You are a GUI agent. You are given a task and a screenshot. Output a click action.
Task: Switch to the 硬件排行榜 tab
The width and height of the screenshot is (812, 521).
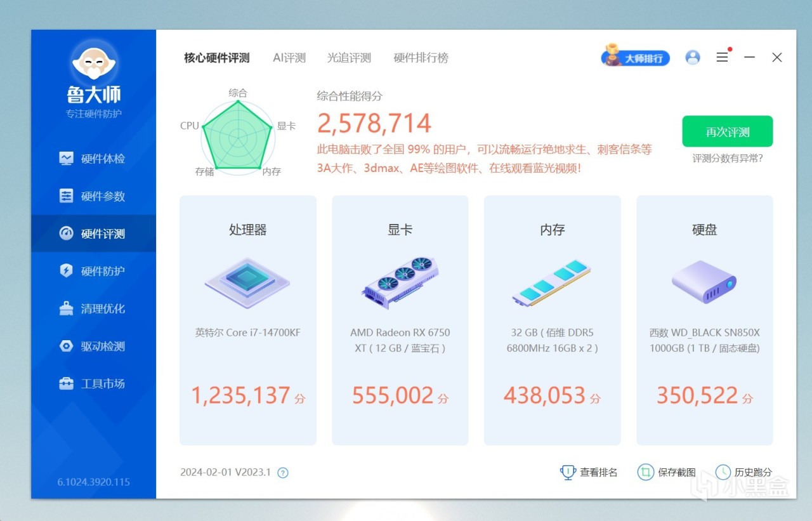pyautogui.click(x=421, y=58)
